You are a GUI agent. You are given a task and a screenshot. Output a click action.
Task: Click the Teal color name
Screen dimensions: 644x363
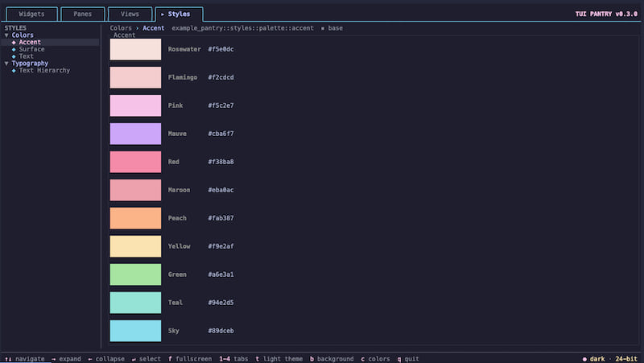[175, 303]
